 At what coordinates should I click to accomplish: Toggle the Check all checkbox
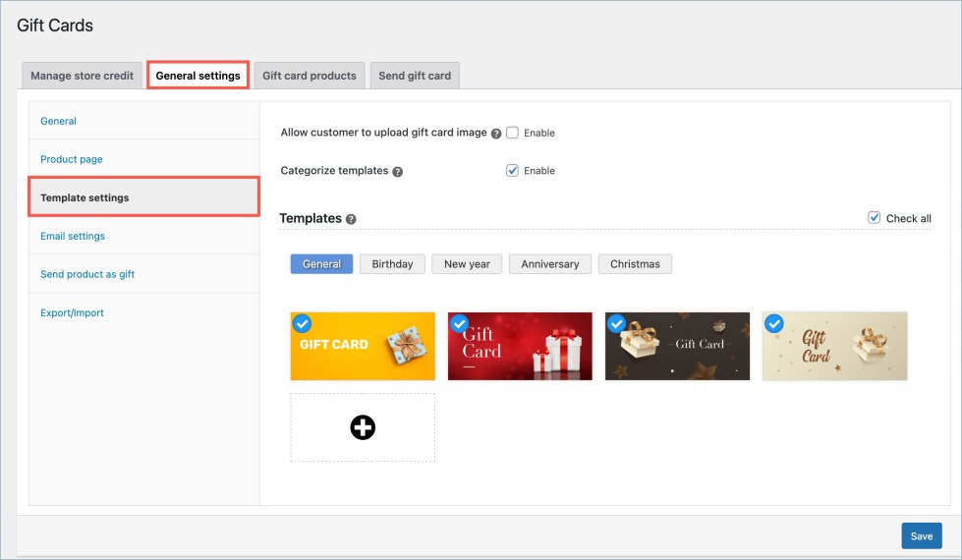[x=875, y=218]
